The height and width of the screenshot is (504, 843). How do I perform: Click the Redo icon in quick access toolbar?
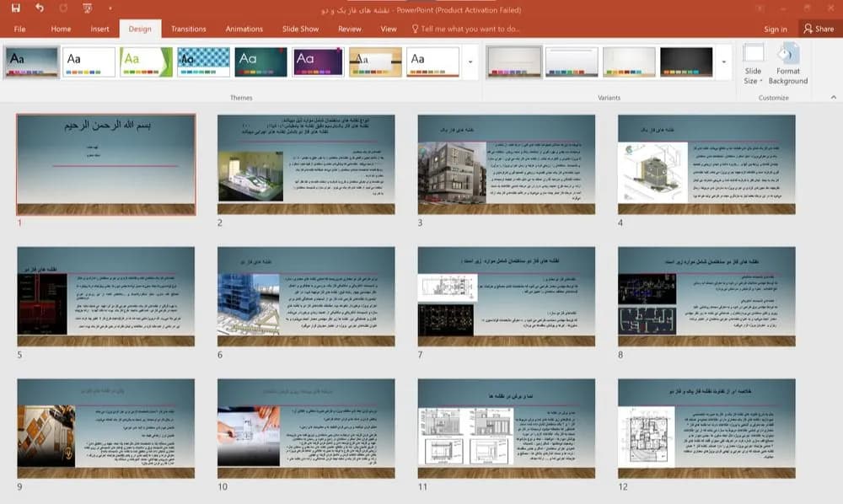click(63, 8)
